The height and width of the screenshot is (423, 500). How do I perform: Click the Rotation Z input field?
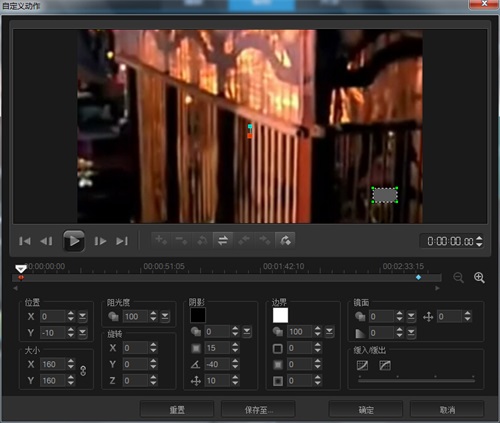(x=135, y=380)
